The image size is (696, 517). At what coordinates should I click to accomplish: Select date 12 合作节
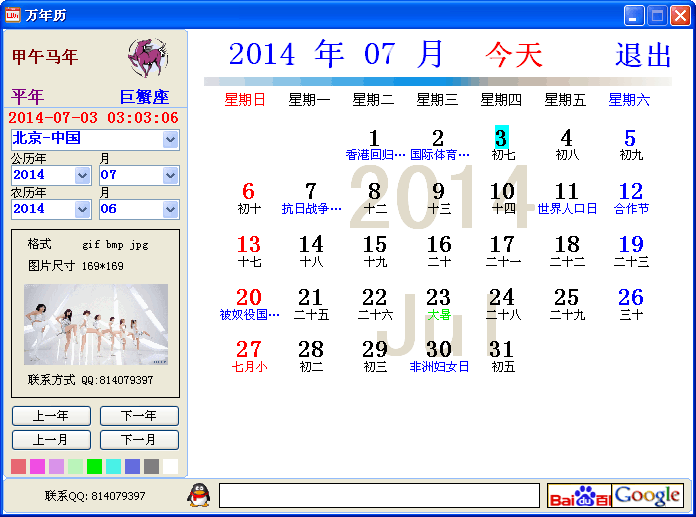pyautogui.click(x=631, y=198)
